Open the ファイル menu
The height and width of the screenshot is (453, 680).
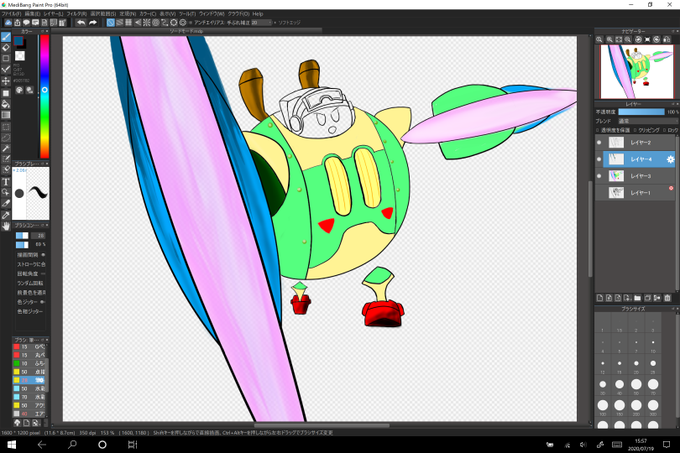pos(11,14)
